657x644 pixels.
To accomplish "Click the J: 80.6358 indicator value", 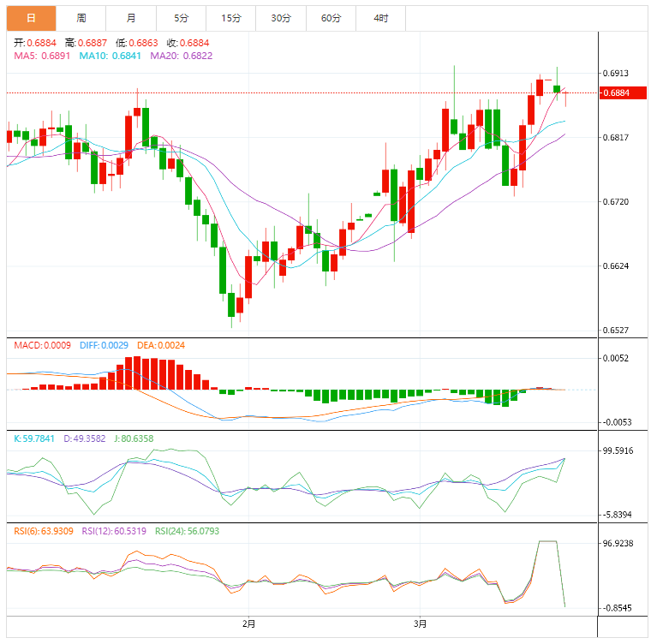I will 134,438.
